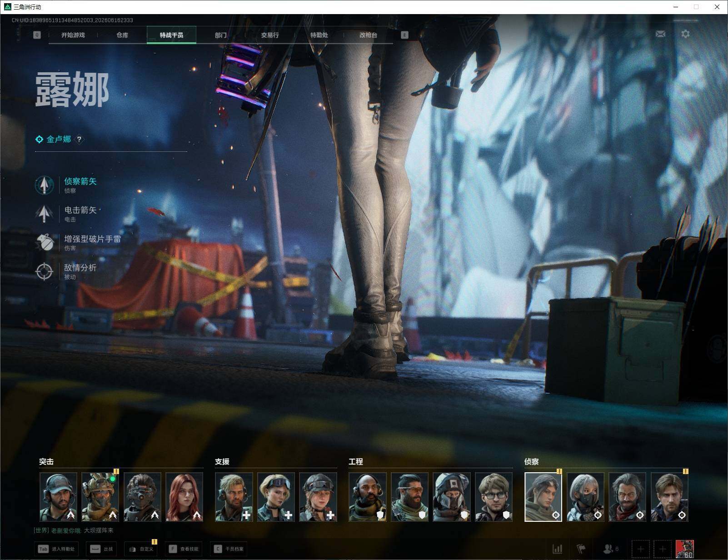Screen dimensions: 728x560
Task: Select engineer operator wearing round glasses
Action: point(494,497)
